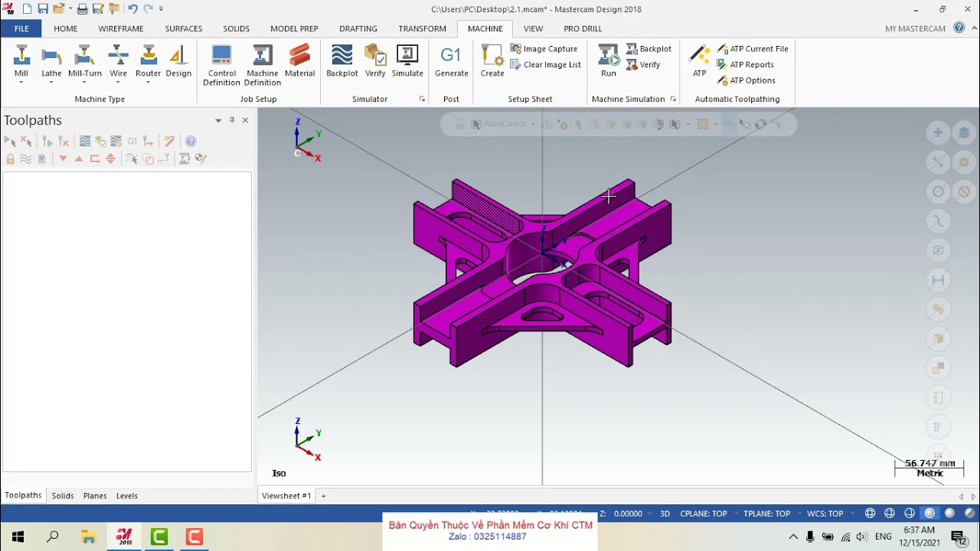
Task: Toggle the half-shaded translucency sphere icon
Action: 970,514
